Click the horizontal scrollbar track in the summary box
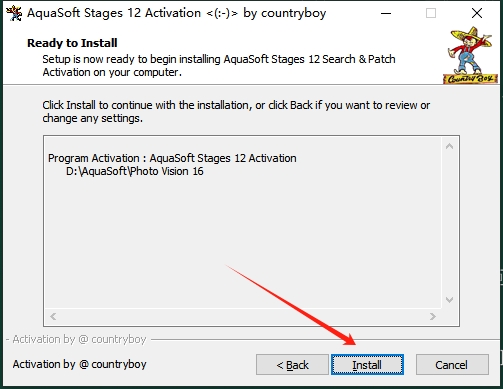Screen dimensions: 503x389 click(243, 316)
